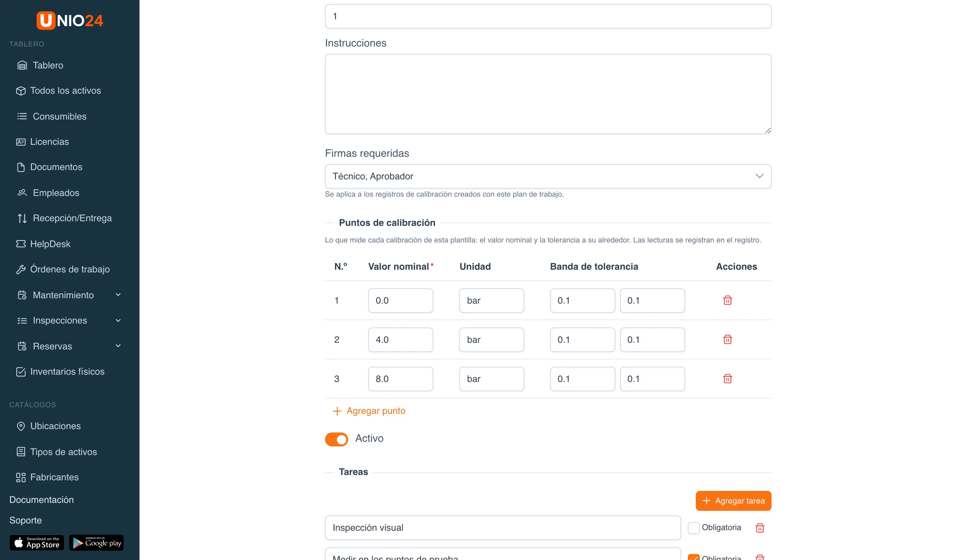
Task: Edit nominal value 4.0 field
Action: point(400,339)
